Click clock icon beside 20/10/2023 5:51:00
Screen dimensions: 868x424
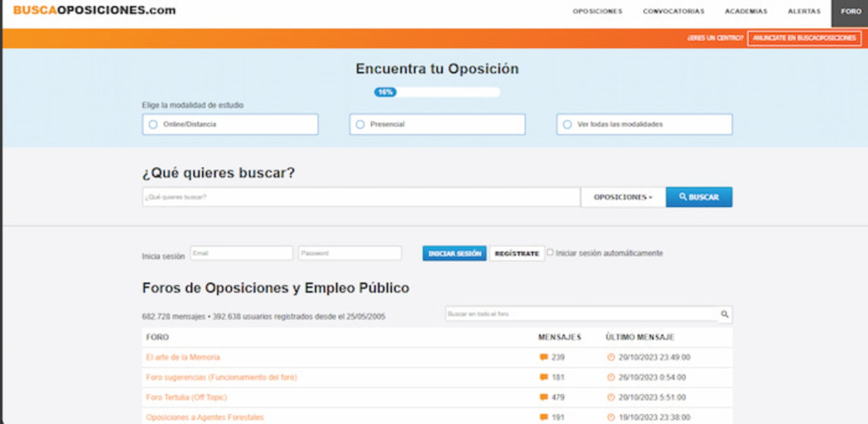tap(611, 397)
